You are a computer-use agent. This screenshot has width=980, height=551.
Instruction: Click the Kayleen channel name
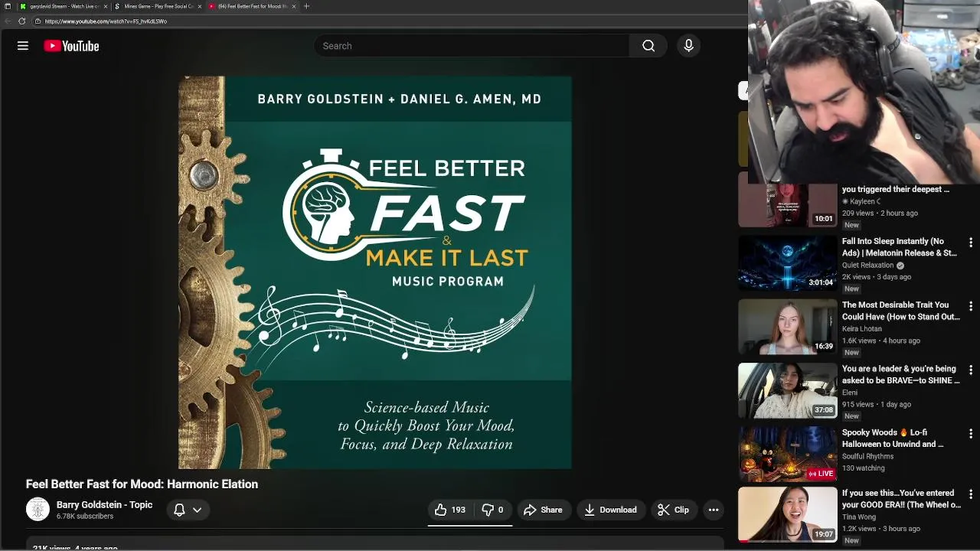(x=861, y=201)
